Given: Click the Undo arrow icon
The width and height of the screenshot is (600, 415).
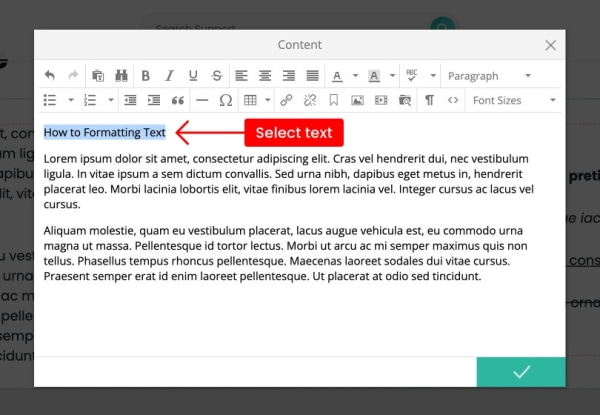Looking at the screenshot, I should [50, 76].
